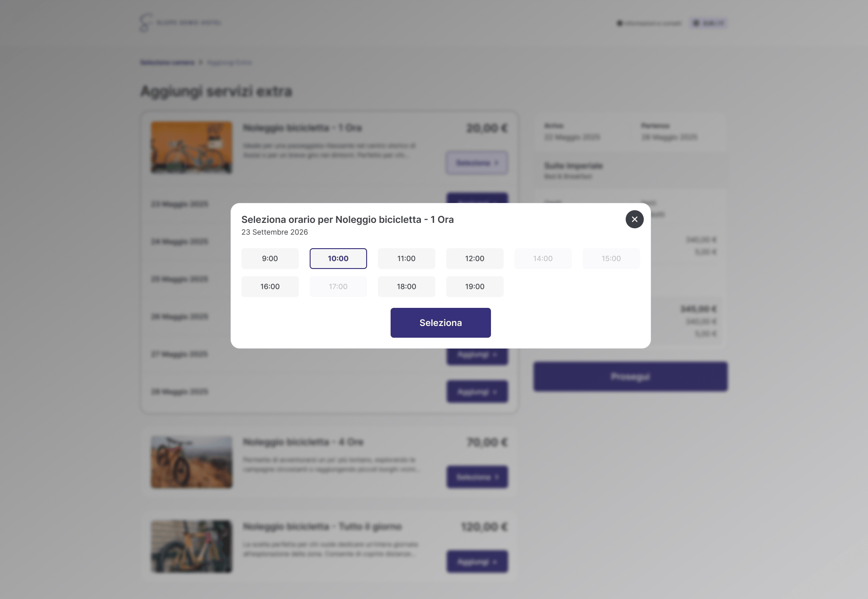Click the hotel logo in header

[180, 23]
